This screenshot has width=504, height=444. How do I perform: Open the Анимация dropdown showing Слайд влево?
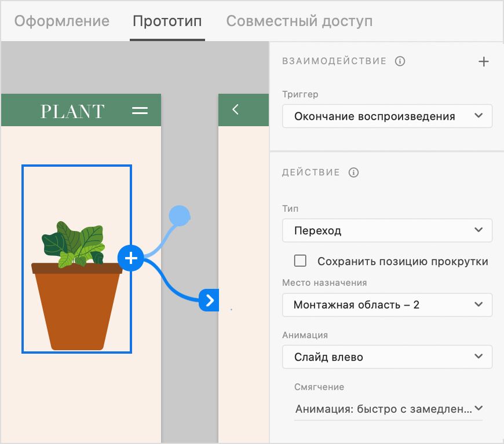(387, 357)
